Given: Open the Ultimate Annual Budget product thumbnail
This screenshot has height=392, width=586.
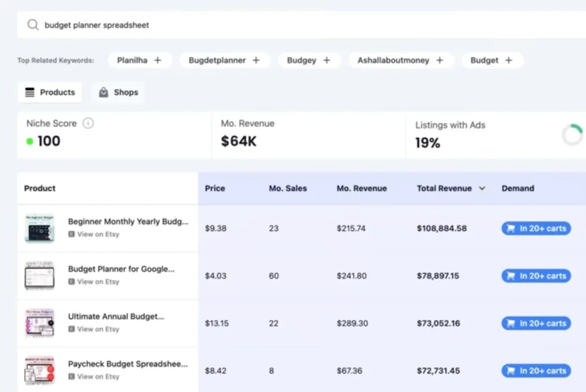Looking at the screenshot, I should (x=39, y=323).
